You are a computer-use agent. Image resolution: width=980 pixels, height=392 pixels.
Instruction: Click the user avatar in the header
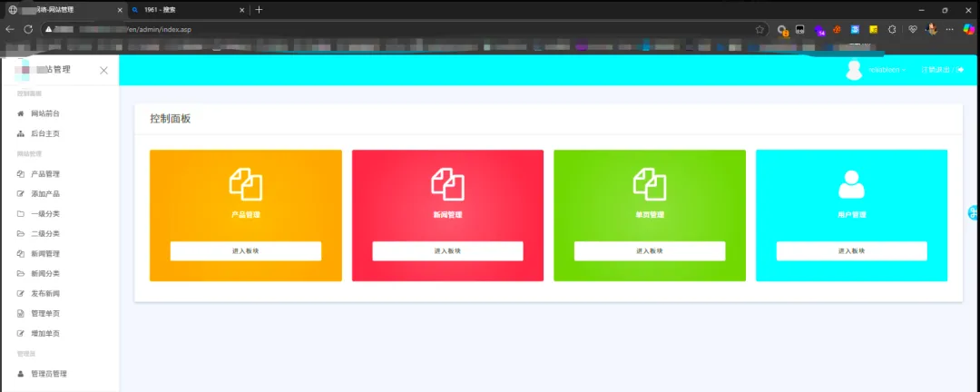point(854,70)
